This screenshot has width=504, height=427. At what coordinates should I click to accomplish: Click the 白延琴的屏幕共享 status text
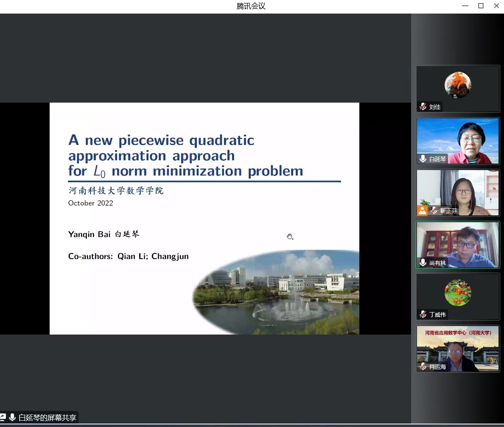pyautogui.click(x=47, y=417)
